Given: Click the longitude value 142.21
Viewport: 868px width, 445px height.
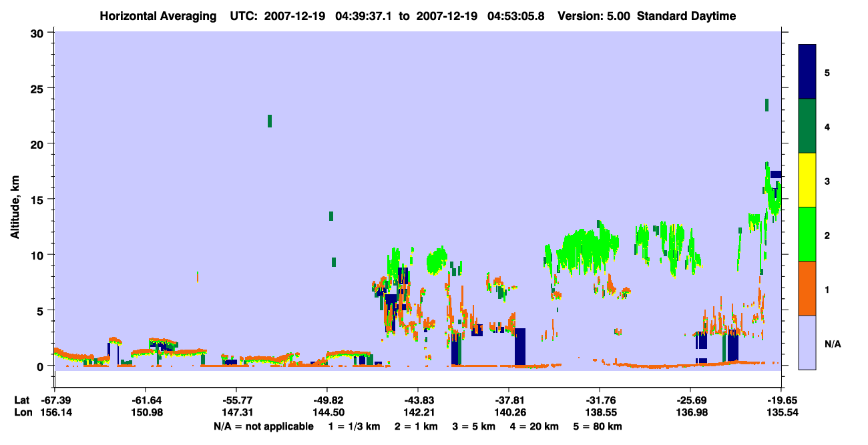Looking at the screenshot, I should point(418,413).
